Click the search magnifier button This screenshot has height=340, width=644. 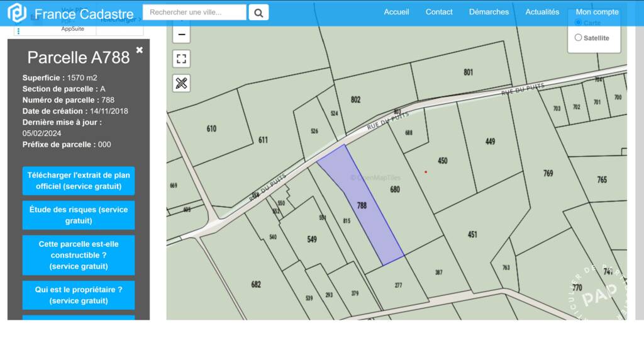point(258,13)
